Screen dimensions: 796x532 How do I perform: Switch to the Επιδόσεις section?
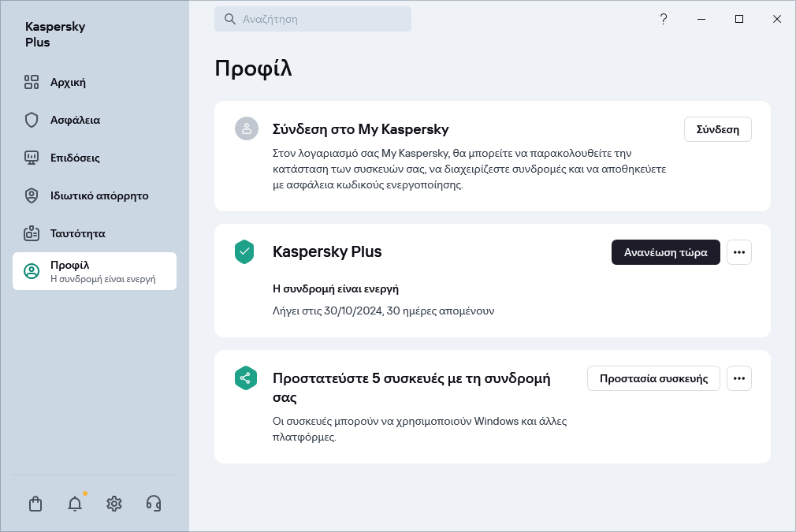coord(75,158)
